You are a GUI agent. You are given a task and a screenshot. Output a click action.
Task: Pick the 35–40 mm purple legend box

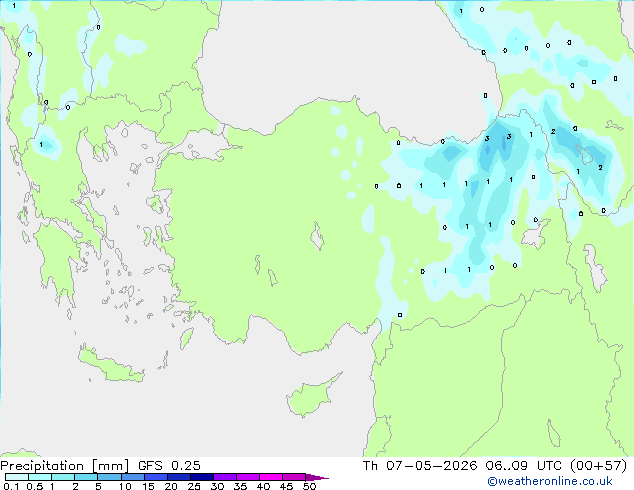248,477
